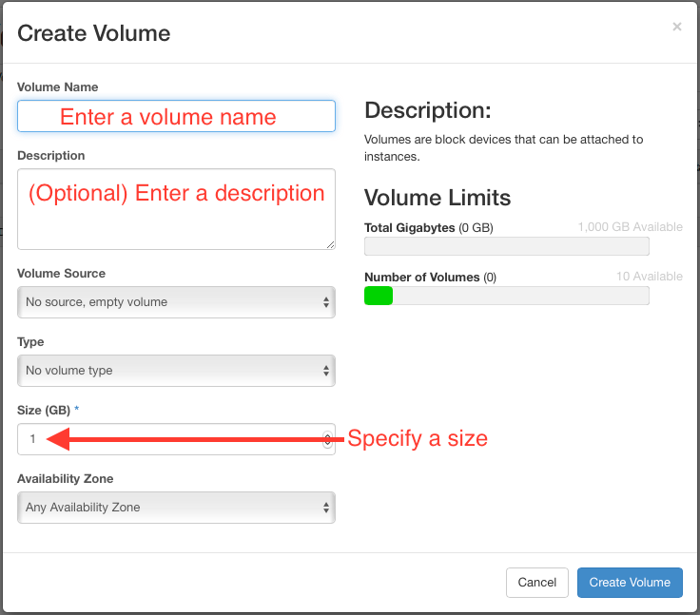Screen dimensions: 700x615
Task: Grab the Description textarea resize handle
Action: tap(330, 244)
